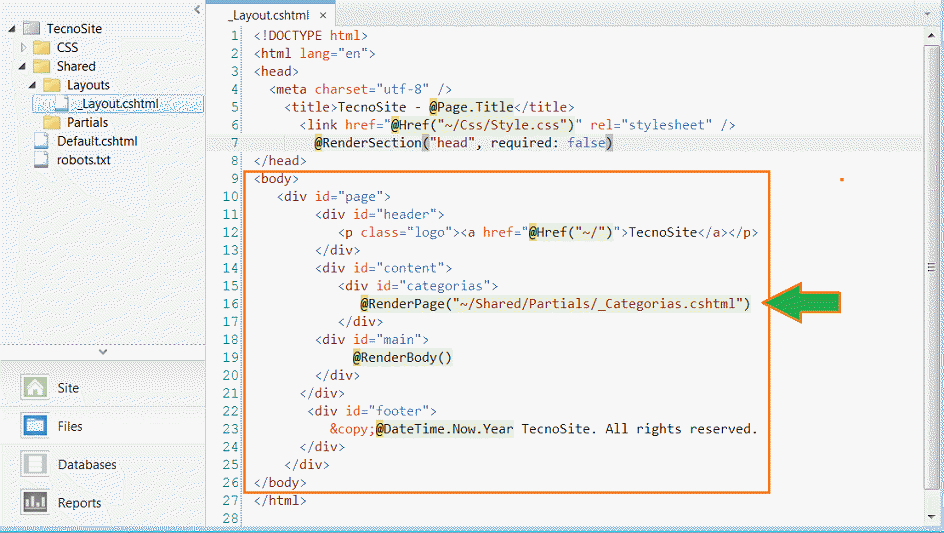This screenshot has height=533, width=944.
Task: Collapse the TecnoSite root node
Action: point(12,28)
